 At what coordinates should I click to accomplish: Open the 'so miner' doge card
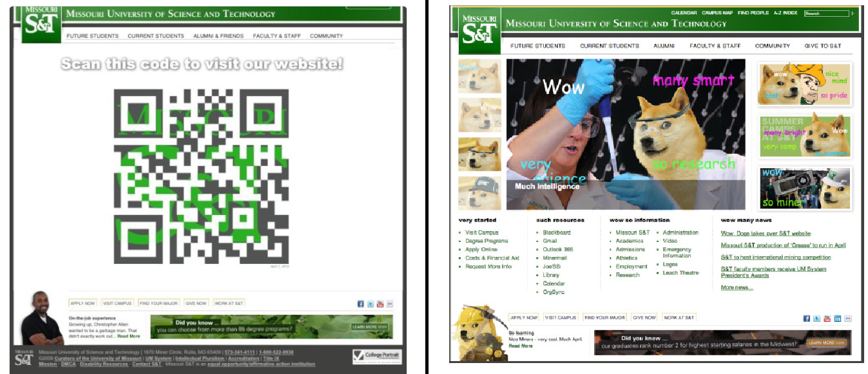tap(805, 188)
